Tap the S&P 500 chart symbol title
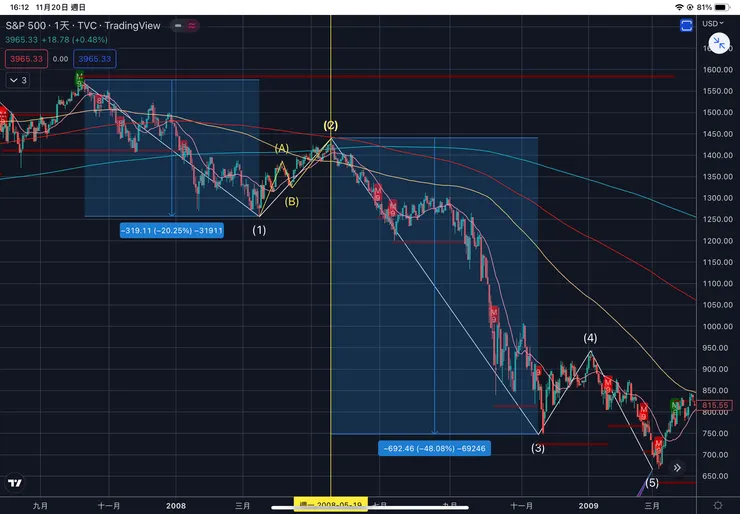This screenshot has width=740, height=514. point(83,26)
